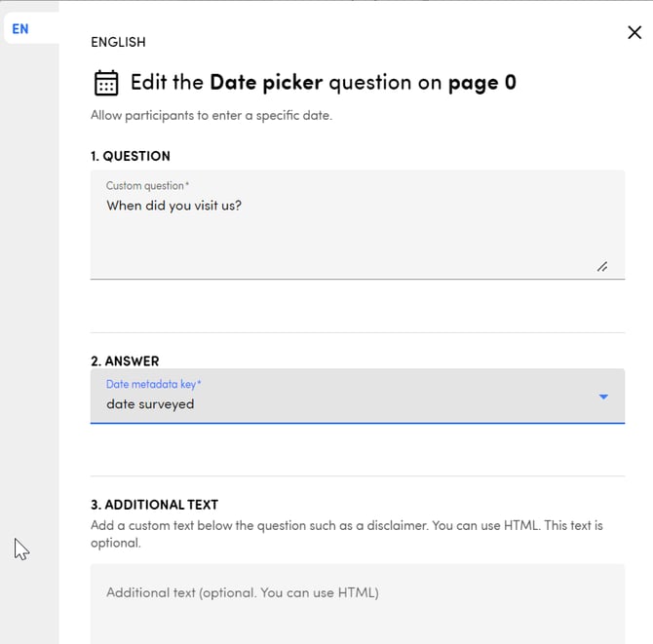The height and width of the screenshot is (644, 653).
Task: Click the dropdown arrow for Date metadata key
Action: click(x=603, y=397)
